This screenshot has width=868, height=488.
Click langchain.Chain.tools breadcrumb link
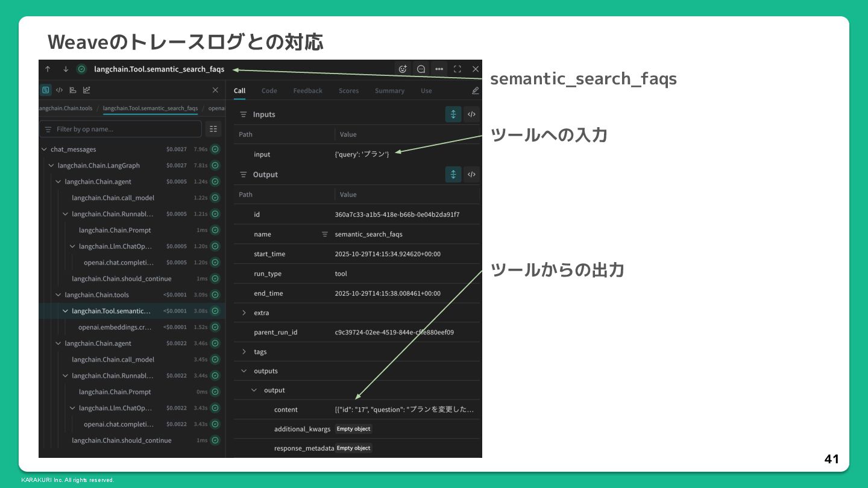65,108
